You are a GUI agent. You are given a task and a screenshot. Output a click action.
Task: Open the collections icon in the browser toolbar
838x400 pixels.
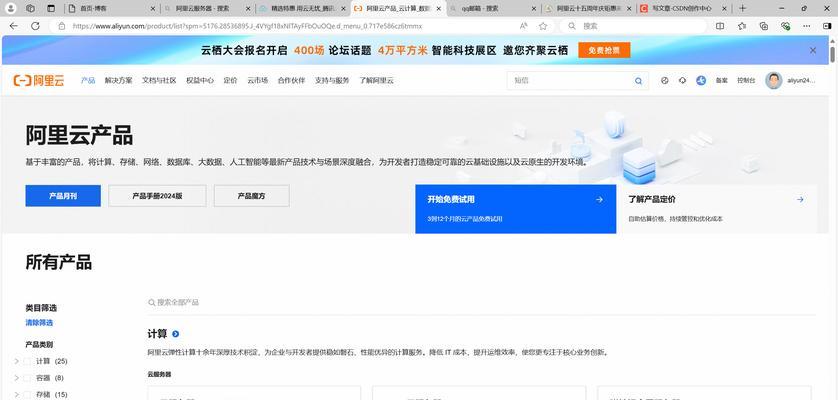point(764,26)
